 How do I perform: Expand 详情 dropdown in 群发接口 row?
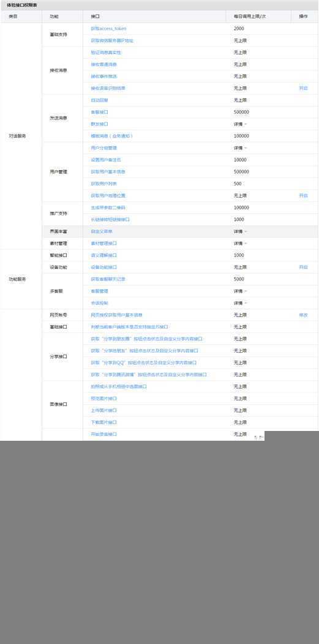(x=241, y=124)
